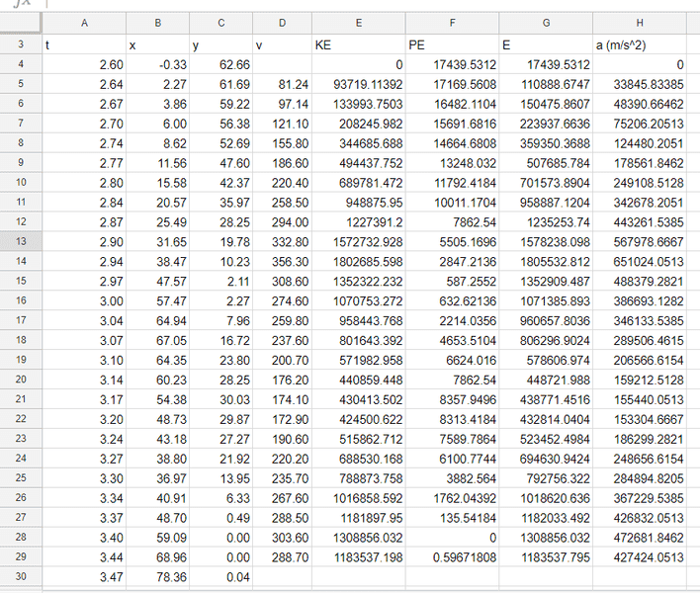Click the "t" header cell
700x593 pixels.
coord(83,45)
